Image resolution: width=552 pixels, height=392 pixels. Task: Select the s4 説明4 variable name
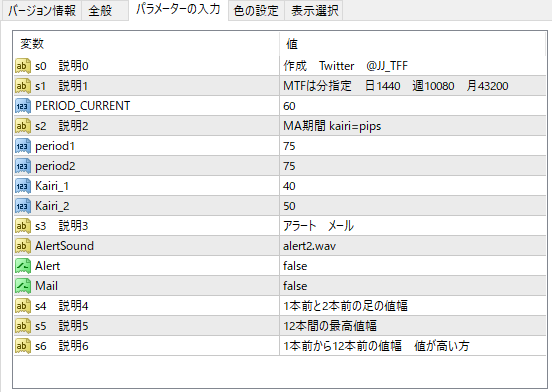[62, 306]
